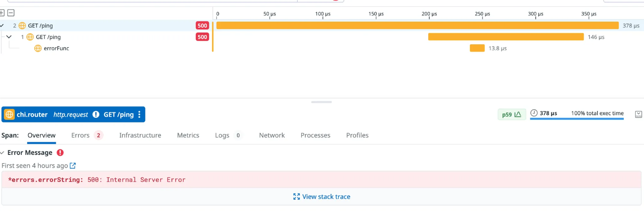
Task: Click the globe icon of nested GET /ping span
Action: coord(30,37)
